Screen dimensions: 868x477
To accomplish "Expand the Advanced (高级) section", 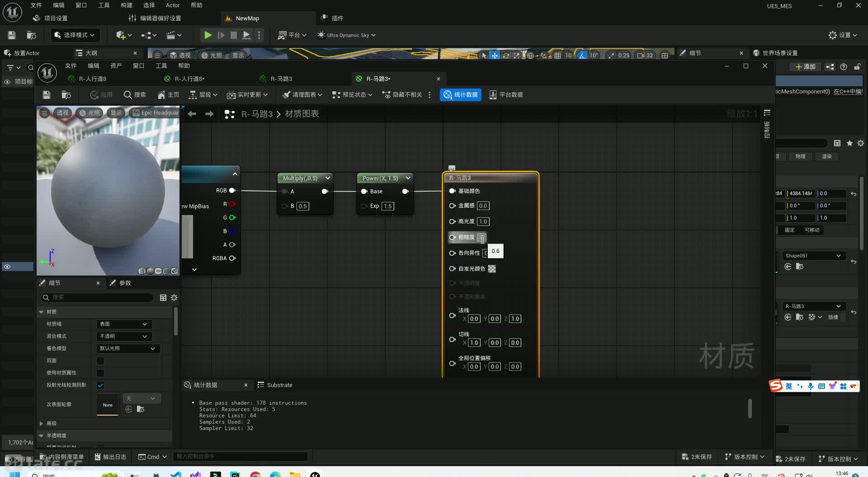I will pos(41,424).
